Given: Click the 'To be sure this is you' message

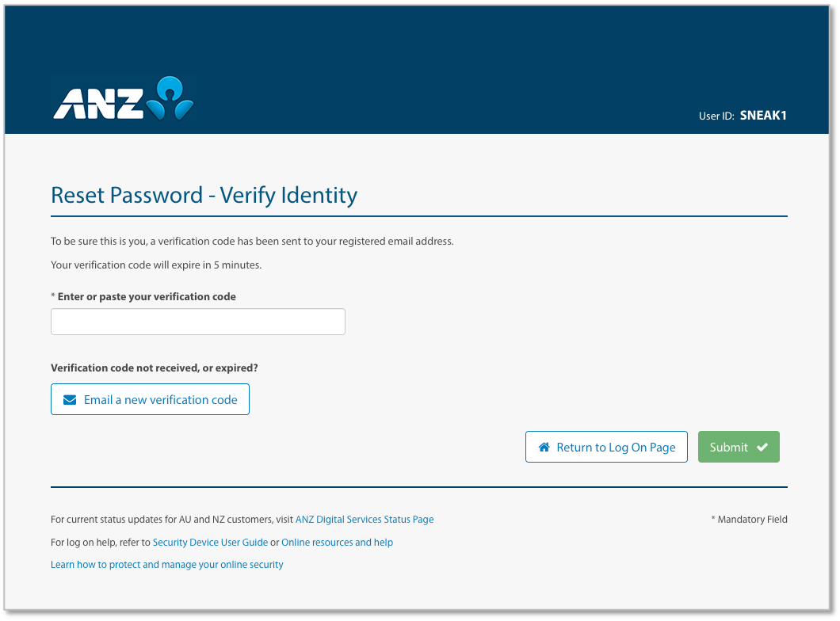Looking at the screenshot, I should click(x=252, y=242).
